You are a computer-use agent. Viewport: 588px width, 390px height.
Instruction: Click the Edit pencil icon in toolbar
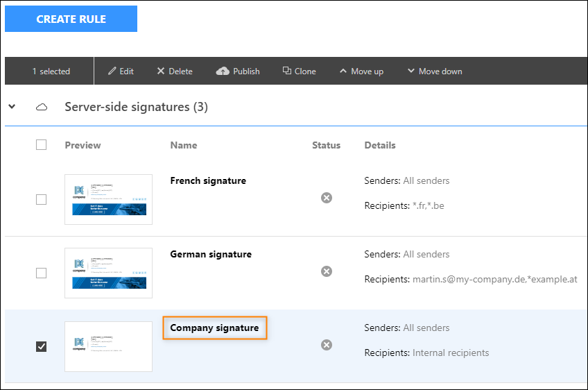coord(112,71)
